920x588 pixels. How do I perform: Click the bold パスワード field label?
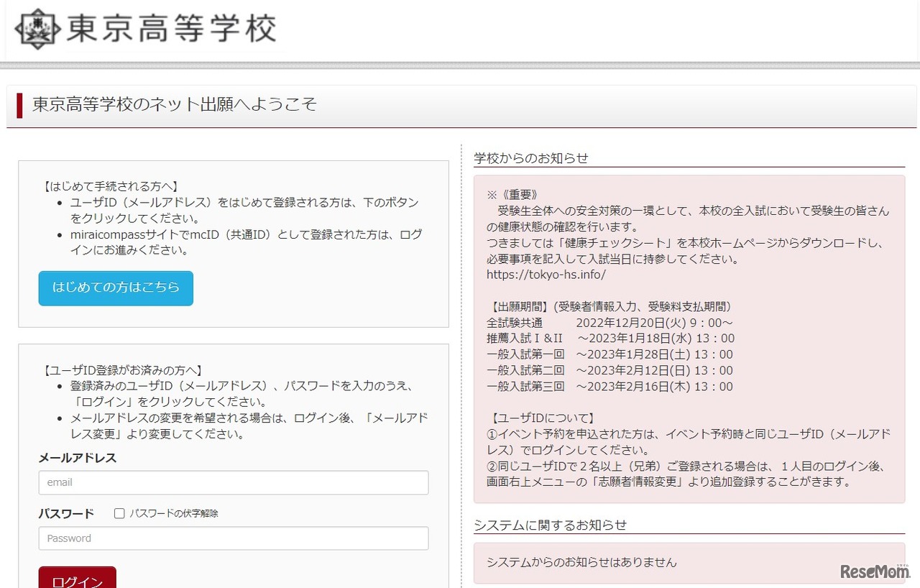pos(66,513)
